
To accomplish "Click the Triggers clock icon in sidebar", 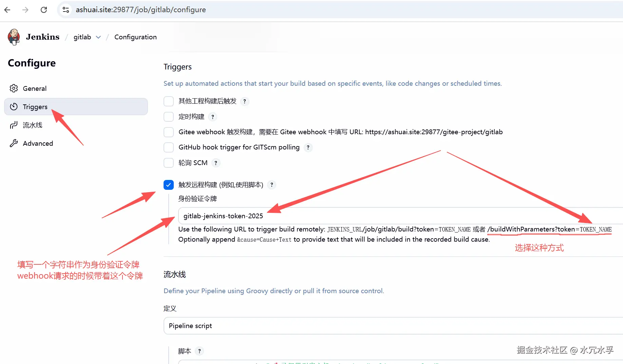I will click(x=14, y=107).
